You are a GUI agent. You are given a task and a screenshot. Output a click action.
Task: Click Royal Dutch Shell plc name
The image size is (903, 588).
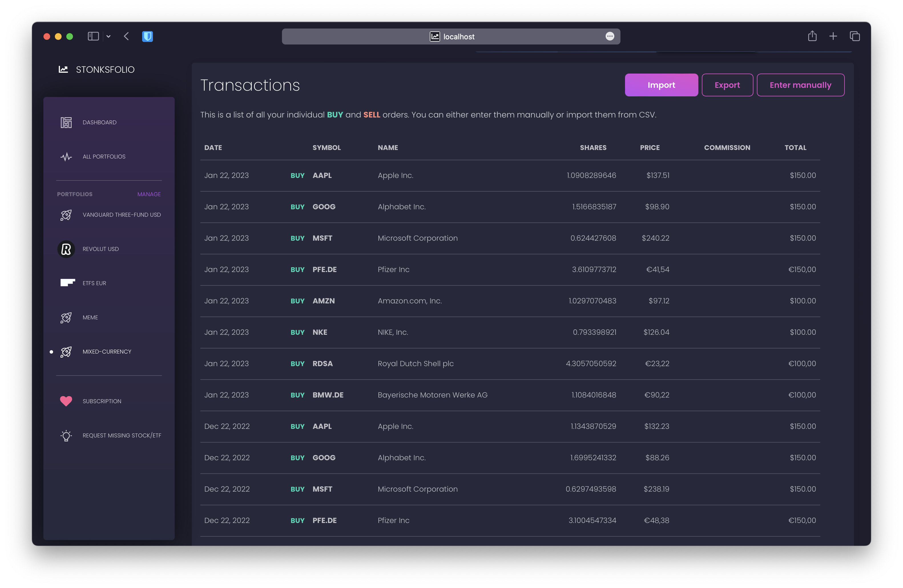coord(416,364)
